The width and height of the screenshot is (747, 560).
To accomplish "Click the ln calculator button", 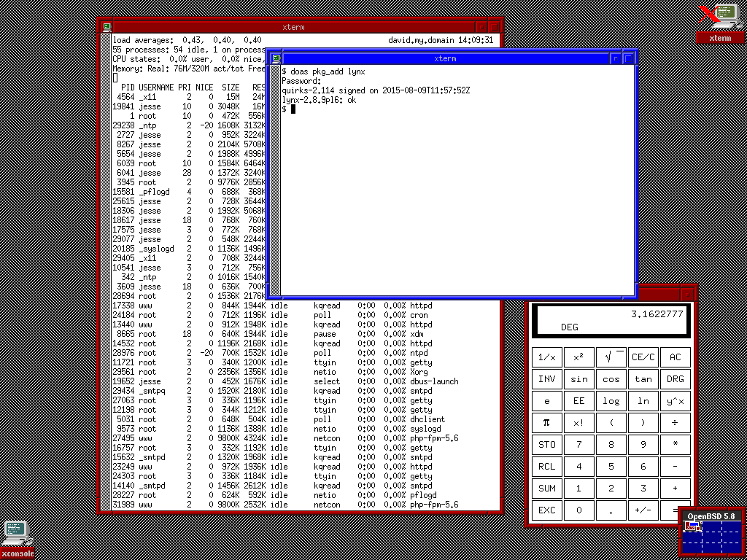I will pos(643,401).
